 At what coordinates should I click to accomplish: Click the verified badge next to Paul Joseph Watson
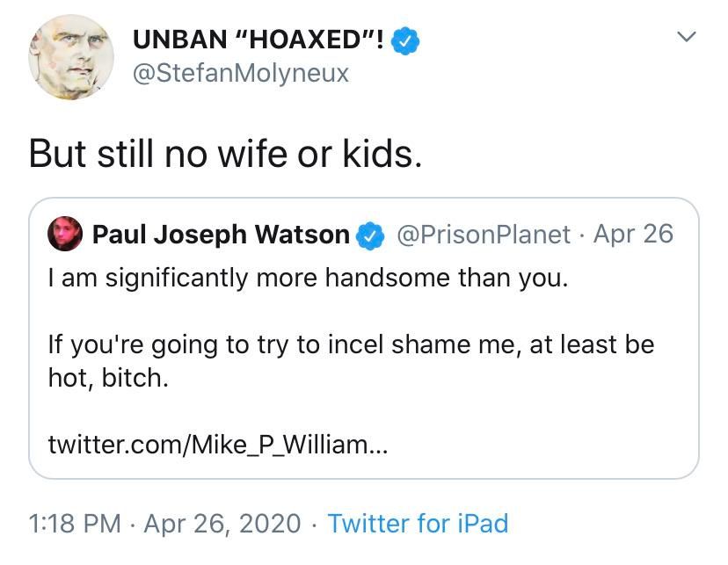[370, 235]
